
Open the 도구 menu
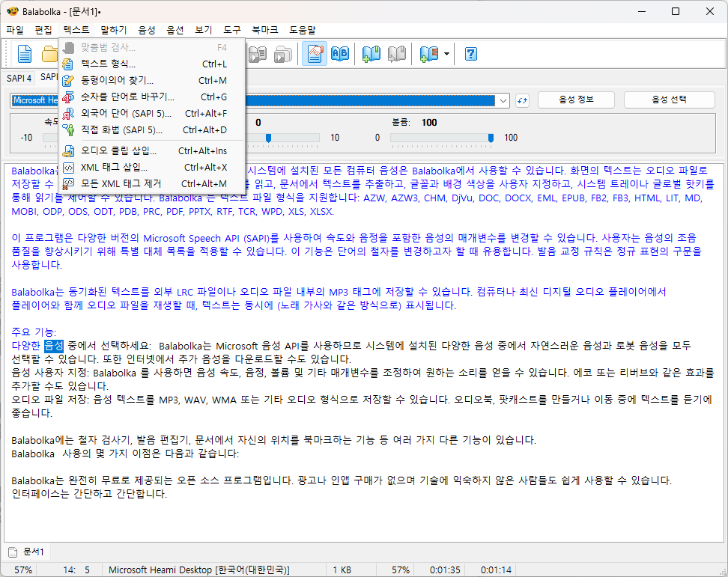[231, 30]
